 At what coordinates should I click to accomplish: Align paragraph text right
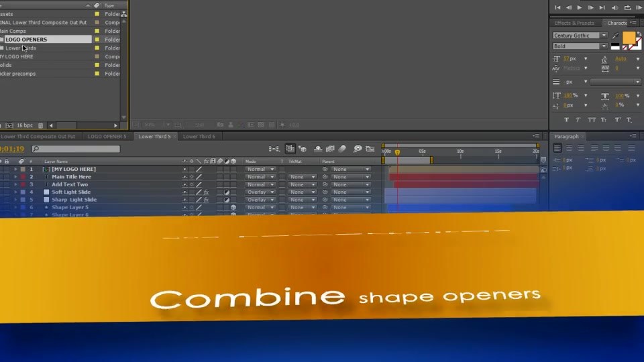tap(580, 147)
